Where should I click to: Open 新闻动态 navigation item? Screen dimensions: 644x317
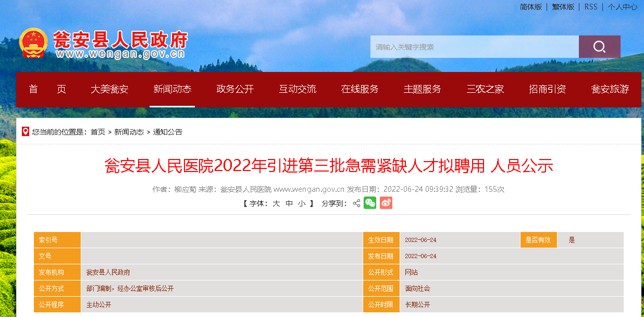[172, 89]
